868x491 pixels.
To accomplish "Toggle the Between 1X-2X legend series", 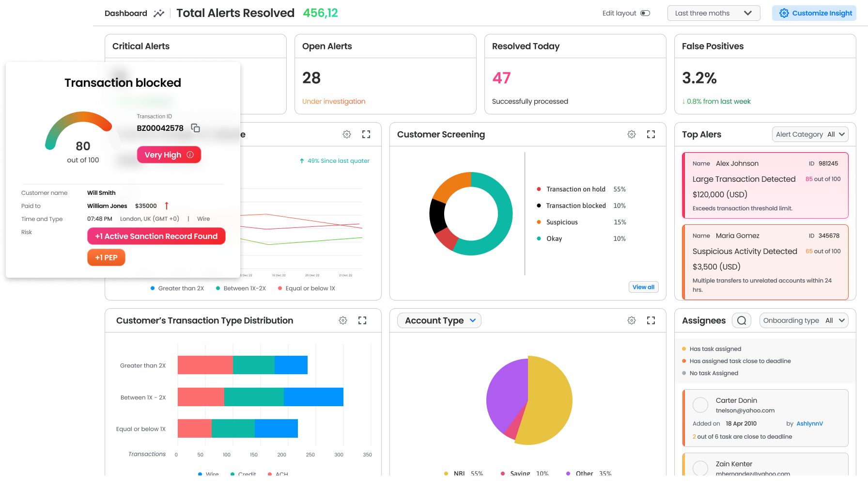I will (x=241, y=288).
